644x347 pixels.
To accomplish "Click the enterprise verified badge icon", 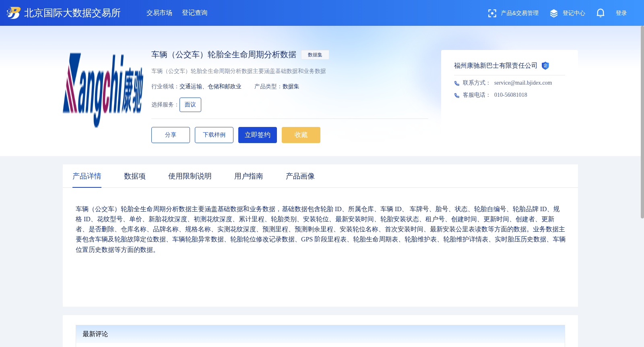I will coord(545,66).
